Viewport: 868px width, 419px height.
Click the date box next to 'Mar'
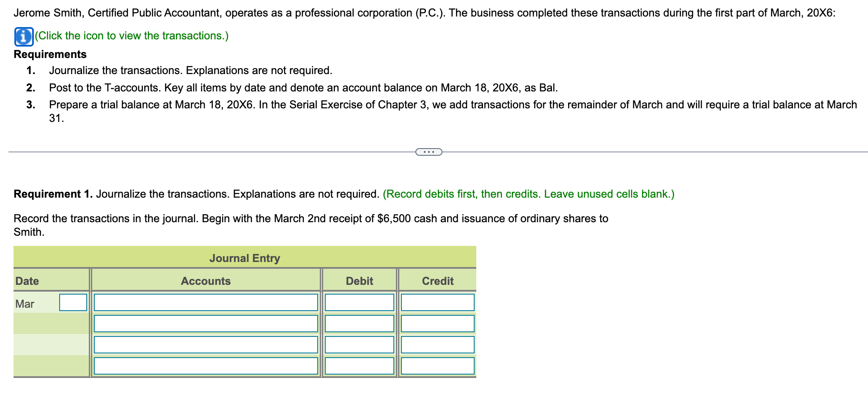click(x=72, y=302)
